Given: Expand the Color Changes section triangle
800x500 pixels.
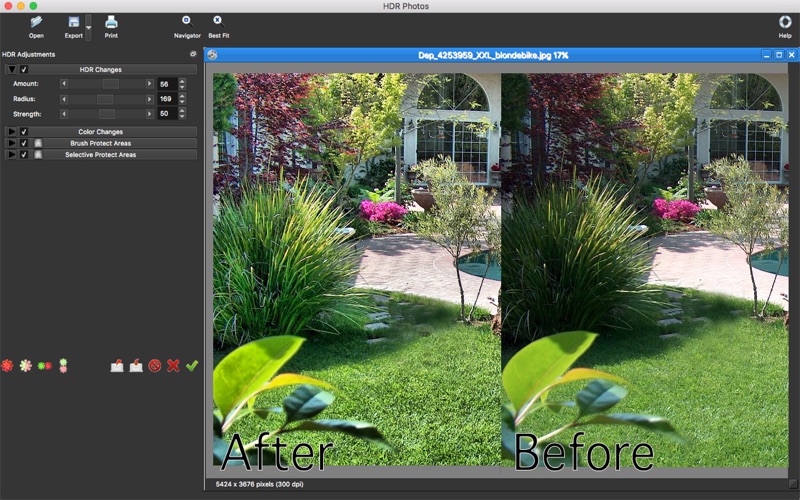Looking at the screenshot, I should click(x=12, y=132).
